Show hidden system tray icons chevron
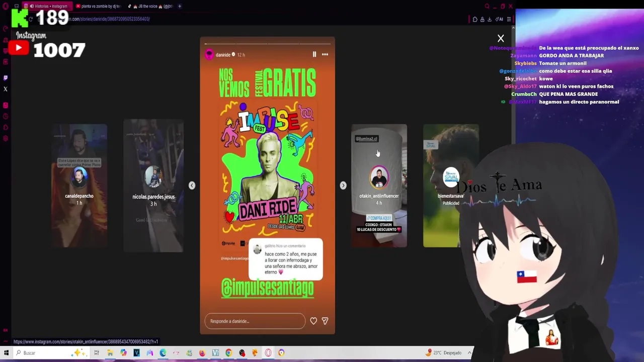This screenshot has height=362, width=644. tap(469, 352)
